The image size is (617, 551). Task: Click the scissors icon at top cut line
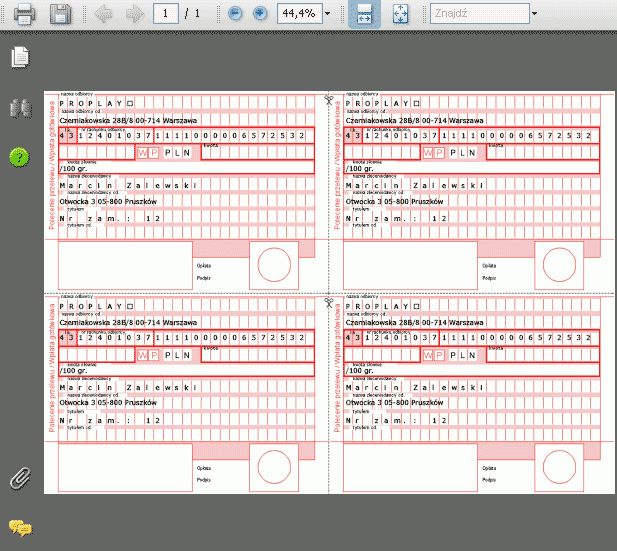click(329, 100)
